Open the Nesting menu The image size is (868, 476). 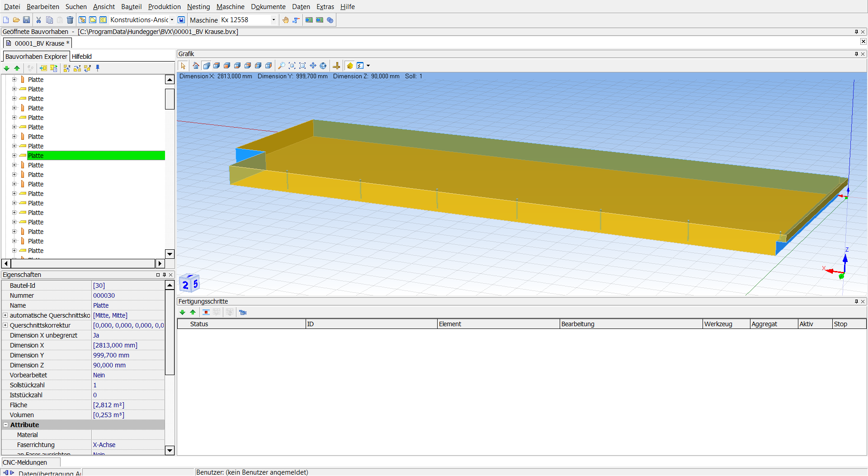tap(198, 7)
